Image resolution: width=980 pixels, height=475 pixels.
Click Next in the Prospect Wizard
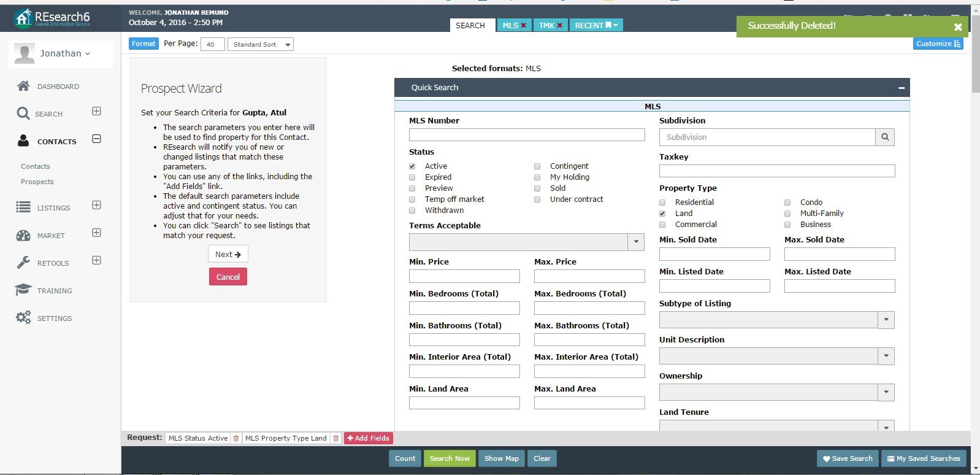pos(228,254)
